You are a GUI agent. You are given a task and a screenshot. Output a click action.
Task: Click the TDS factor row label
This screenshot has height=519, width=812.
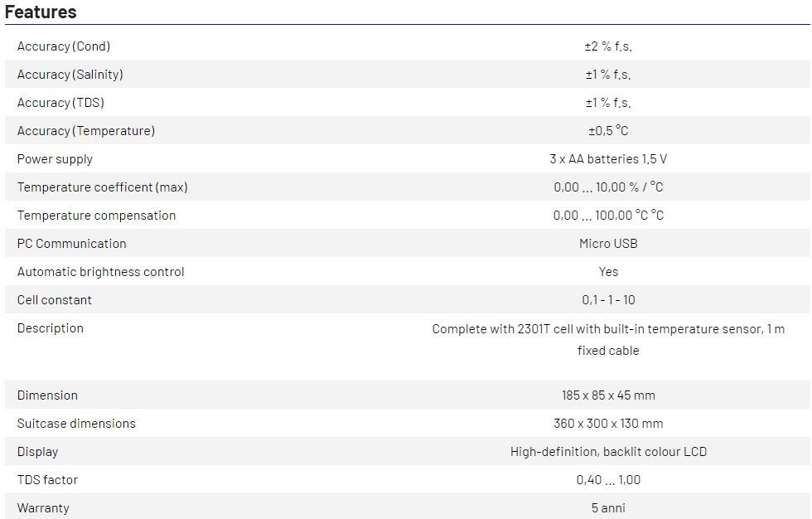[x=47, y=480]
